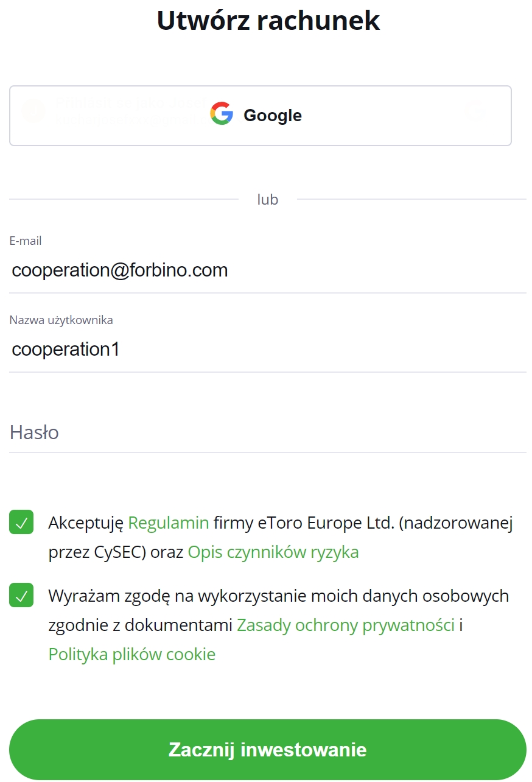Sign up using the Google button label
The image size is (532, 782).
point(272,115)
